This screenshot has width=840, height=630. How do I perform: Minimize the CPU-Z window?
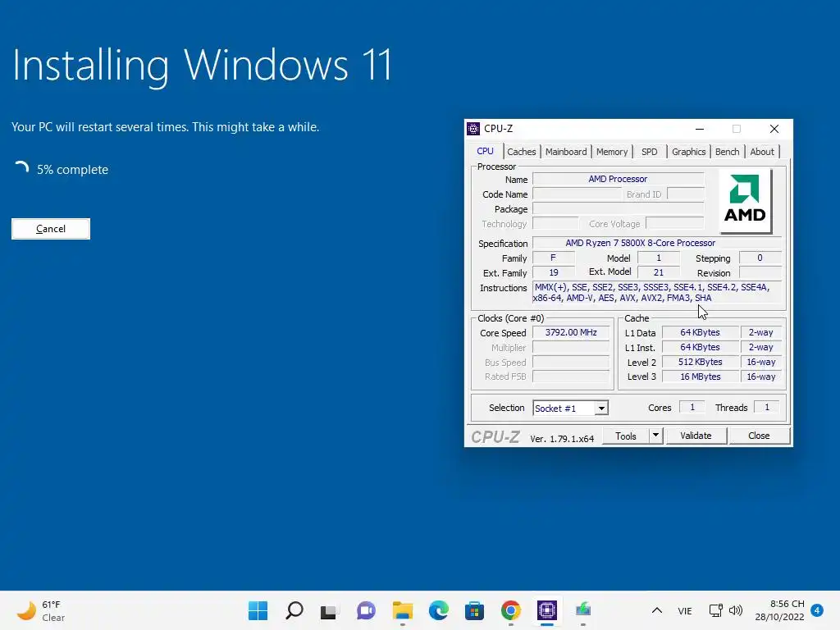[700, 129]
